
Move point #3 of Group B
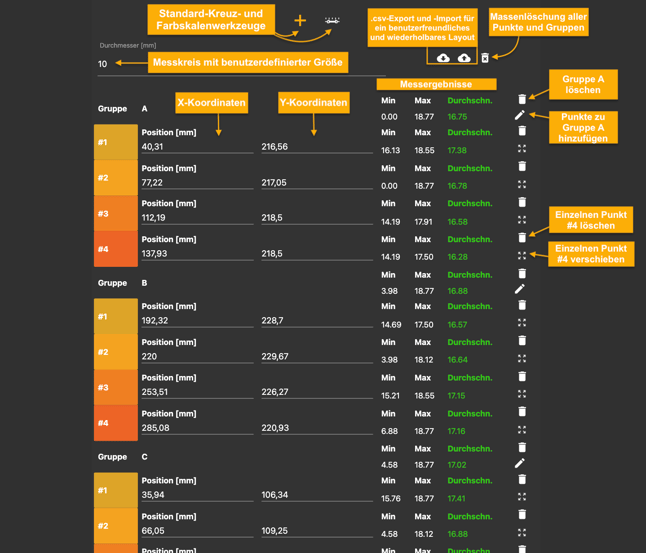point(522,395)
